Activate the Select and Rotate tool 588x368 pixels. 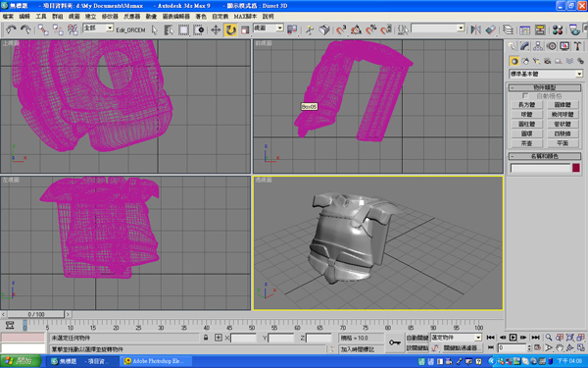pyautogui.click(x=230, y=29)
